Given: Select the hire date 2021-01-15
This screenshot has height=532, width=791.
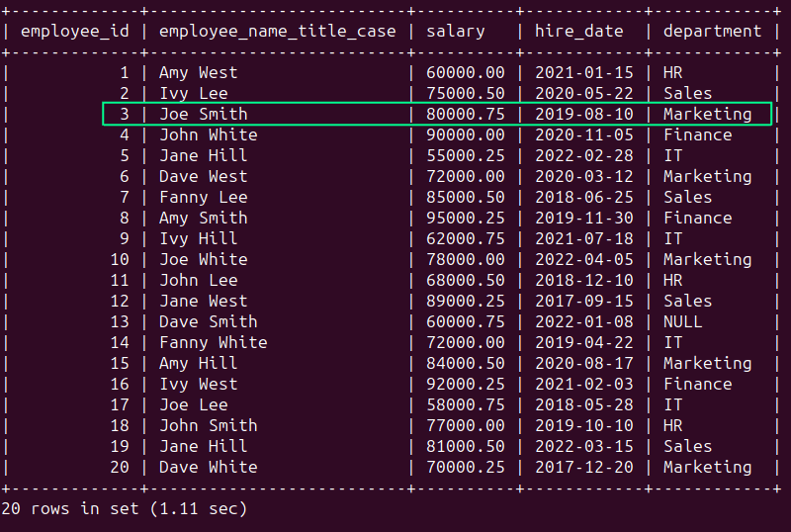Looking at the screenshot, I should (583, 72).
